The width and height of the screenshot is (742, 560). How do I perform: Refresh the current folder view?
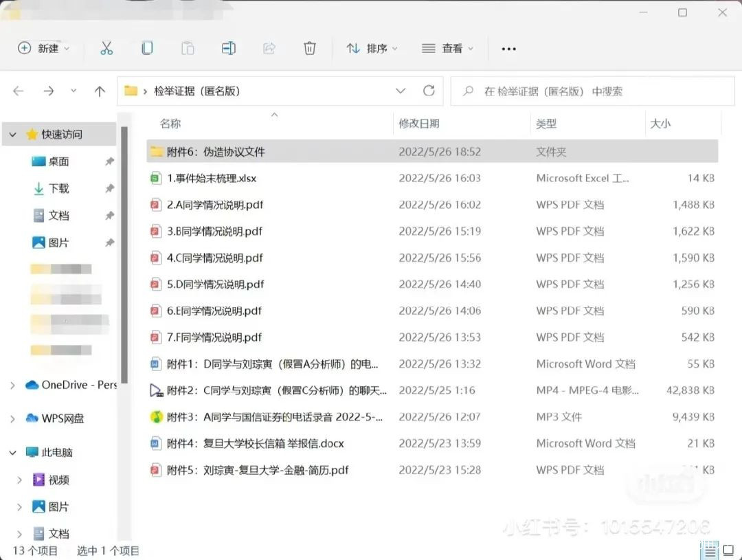[x=429, y=91]
